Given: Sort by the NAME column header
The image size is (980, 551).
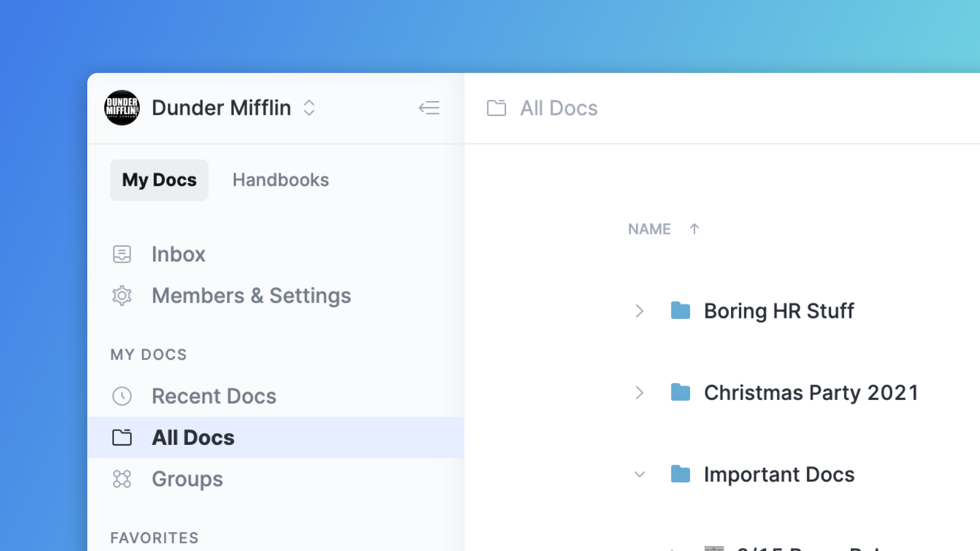Looking at the screenshot, I should click(x=649, y=229).
